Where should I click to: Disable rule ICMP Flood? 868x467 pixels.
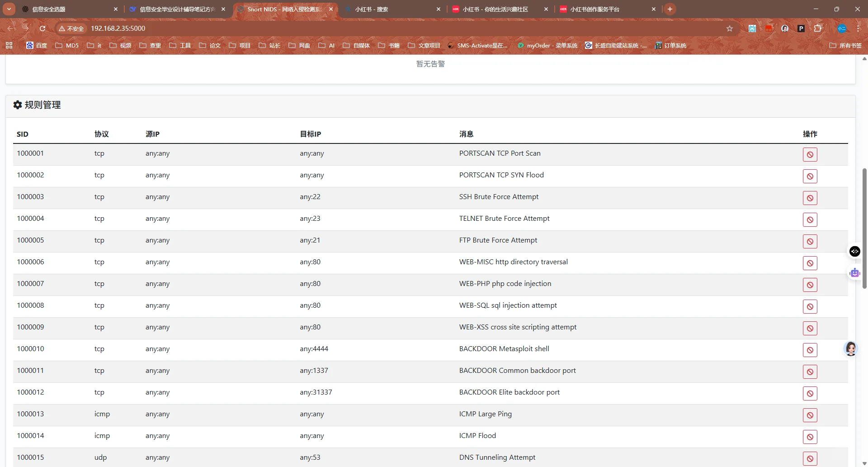[810, 437]
